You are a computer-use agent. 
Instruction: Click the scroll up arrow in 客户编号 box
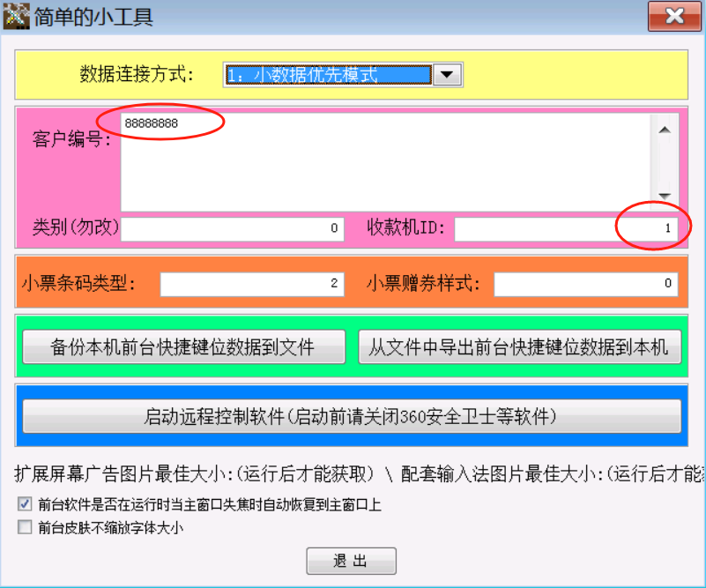[665, 130]
